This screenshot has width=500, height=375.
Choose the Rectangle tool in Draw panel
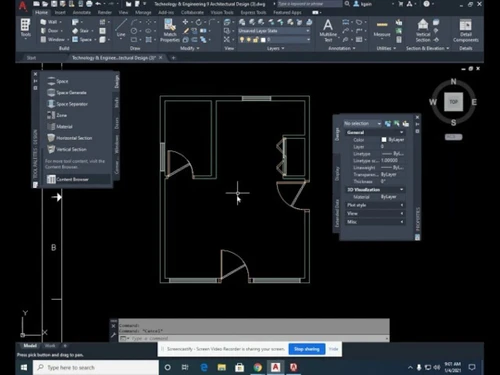point(134,39)
